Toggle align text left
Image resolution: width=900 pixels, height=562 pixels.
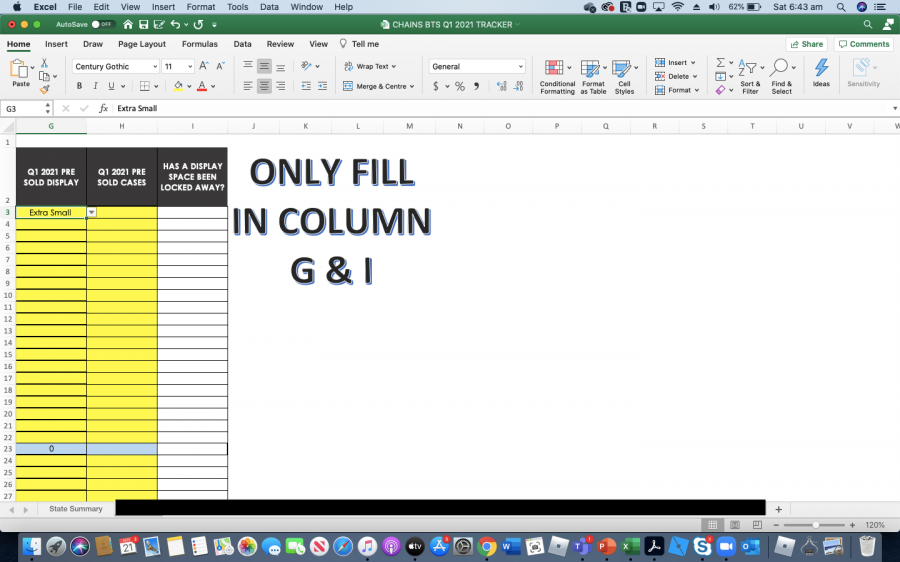[247, 86]
